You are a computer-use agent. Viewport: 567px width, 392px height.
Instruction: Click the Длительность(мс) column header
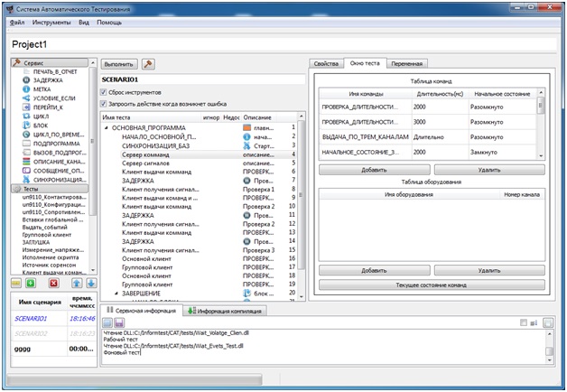tap(440, 94)
